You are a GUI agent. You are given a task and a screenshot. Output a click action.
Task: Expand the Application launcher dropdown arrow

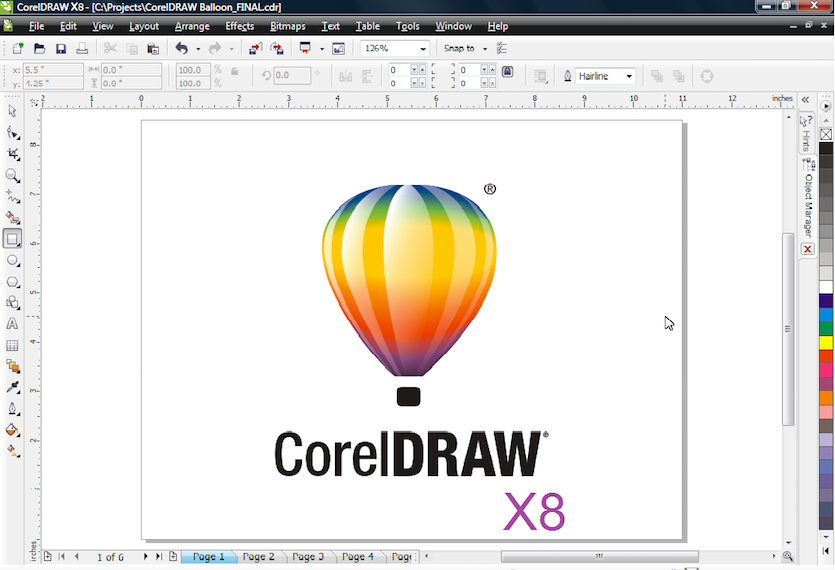coord(322,48)
